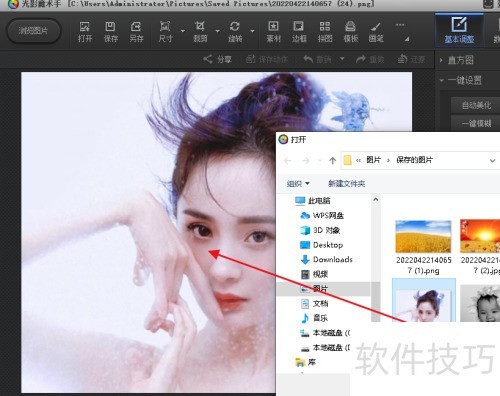Select the 画笔 brush tool
The height and width of the screenshot is (396, 500).
pyautogui.click(x=376, y=32)
